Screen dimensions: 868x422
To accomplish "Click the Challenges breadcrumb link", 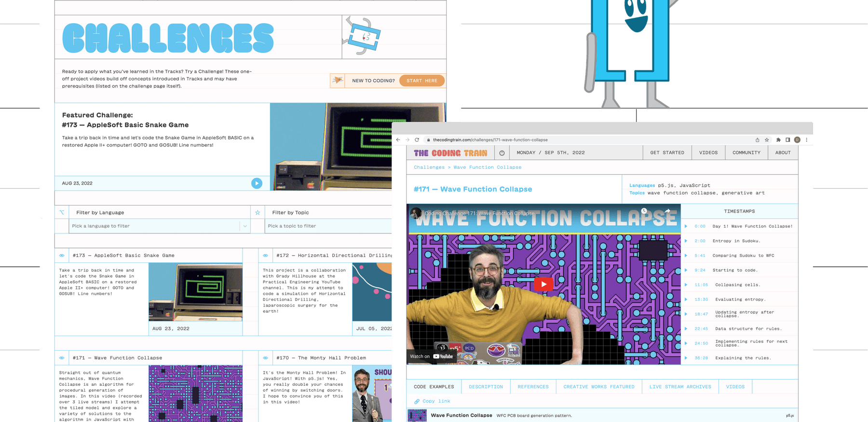I will coord(429,167).
